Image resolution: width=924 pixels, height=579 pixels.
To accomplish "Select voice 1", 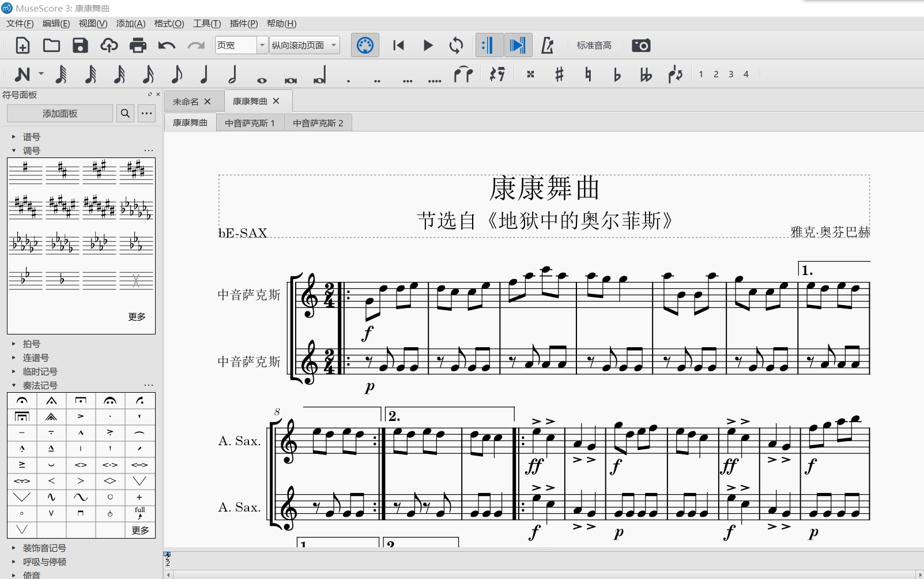I will click(701, 74).
